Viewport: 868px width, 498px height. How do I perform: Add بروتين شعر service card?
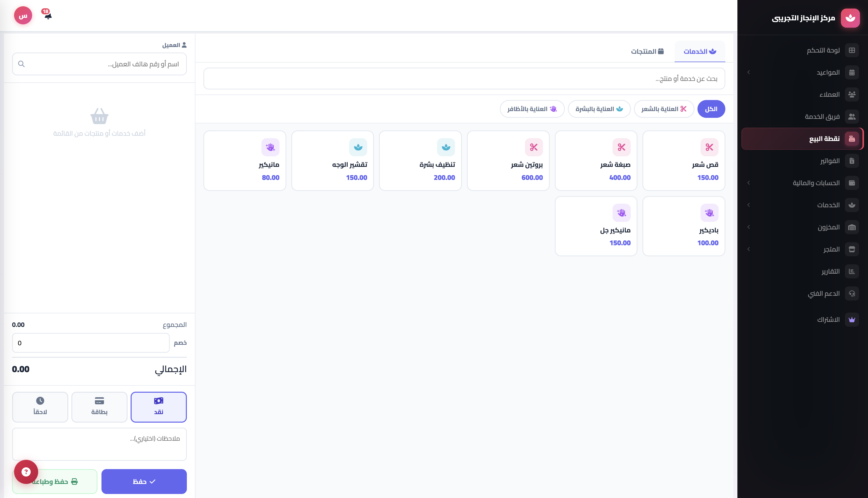coord(508,160)
